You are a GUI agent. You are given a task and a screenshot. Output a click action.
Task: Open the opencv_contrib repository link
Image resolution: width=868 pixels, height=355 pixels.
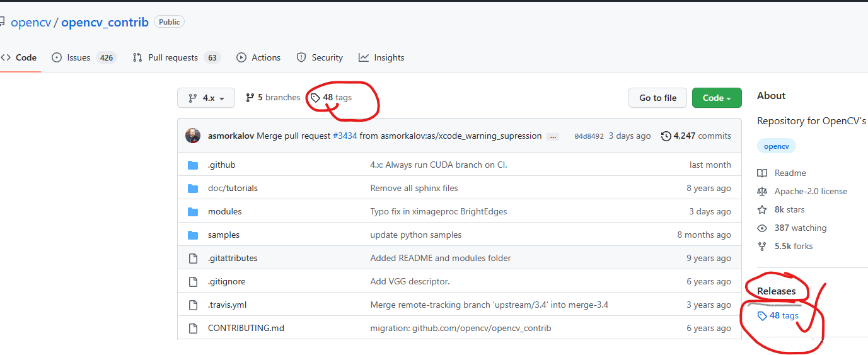[x=105, y=23]
